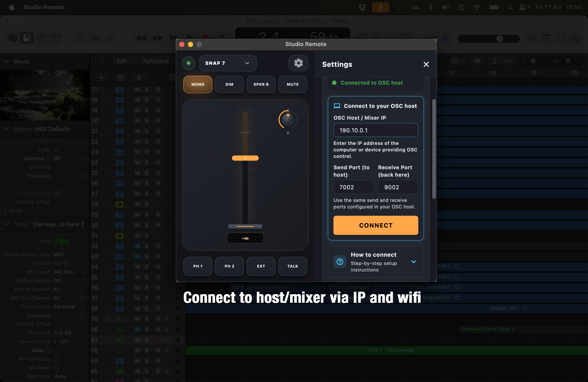The height and width of the screenshot is (382, 588).
Task: Solo track 18 with its S button
Action: [147, 100]
